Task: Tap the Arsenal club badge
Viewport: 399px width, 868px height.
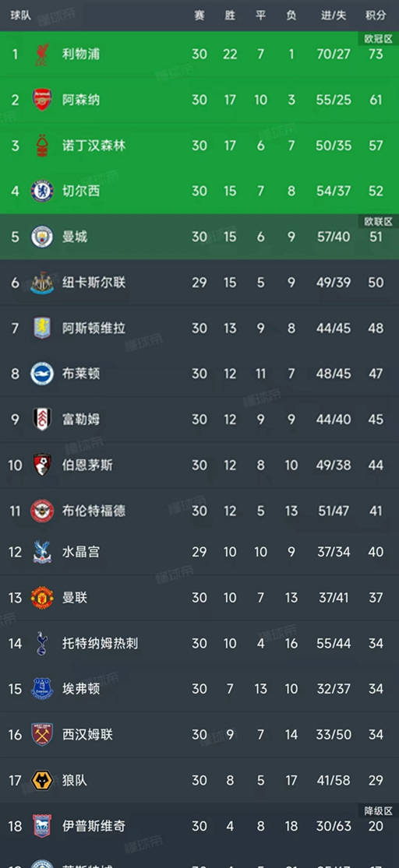Action: [42, 100]
